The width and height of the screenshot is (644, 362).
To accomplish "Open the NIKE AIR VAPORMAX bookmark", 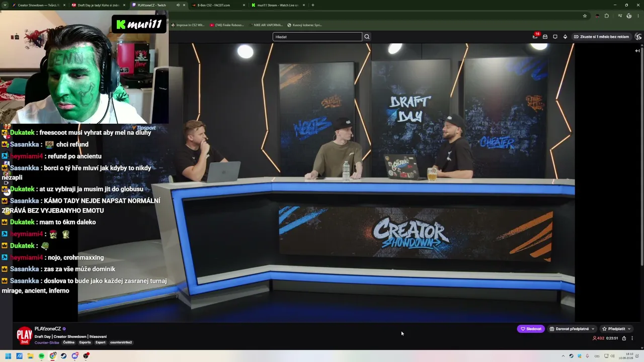I will point(265,25).
